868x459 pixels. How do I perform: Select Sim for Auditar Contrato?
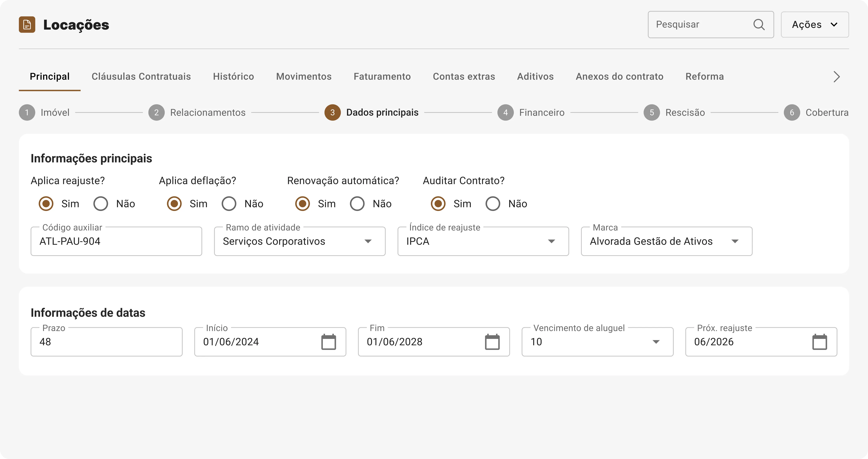[438, 204]
